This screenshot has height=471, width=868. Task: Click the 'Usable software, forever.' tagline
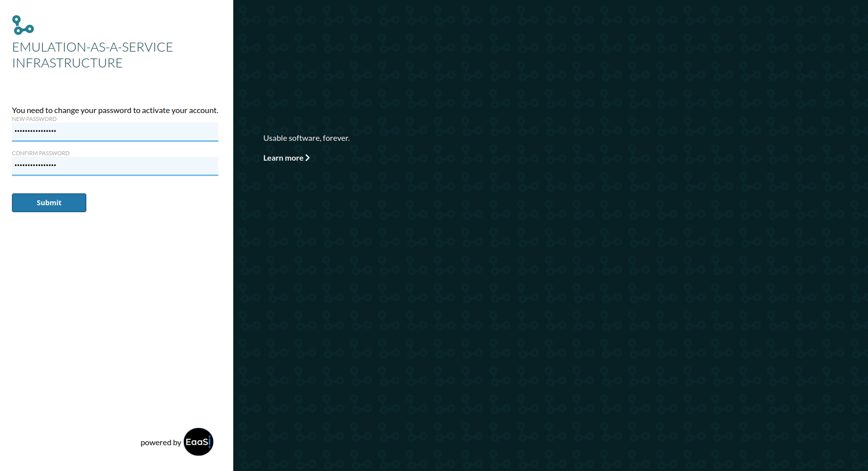pos(306,138)
